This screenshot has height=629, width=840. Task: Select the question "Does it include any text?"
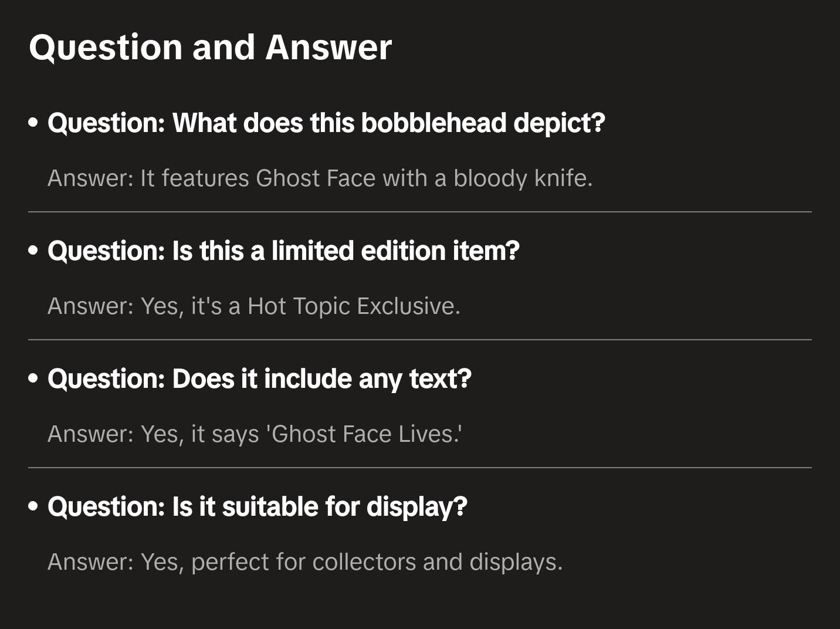pyautogui.click(x=259, y=378)
